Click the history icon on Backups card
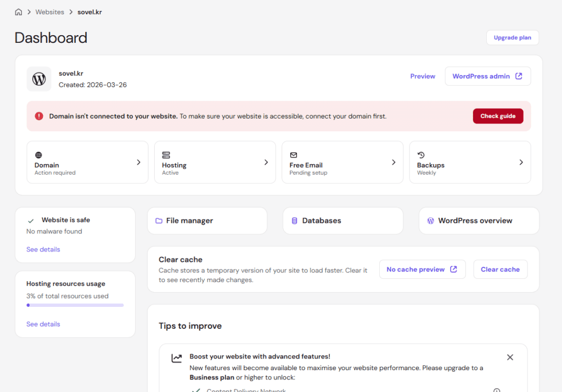Screen dimensions: 562x392 tap(421, 155)
